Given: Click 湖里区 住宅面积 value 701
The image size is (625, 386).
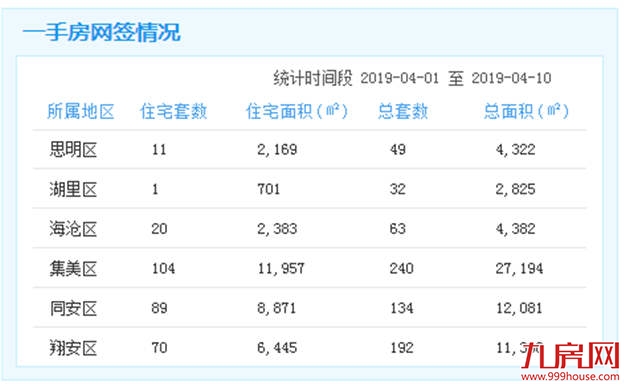Looking at the screenshot, I should [x=269, y=189].
